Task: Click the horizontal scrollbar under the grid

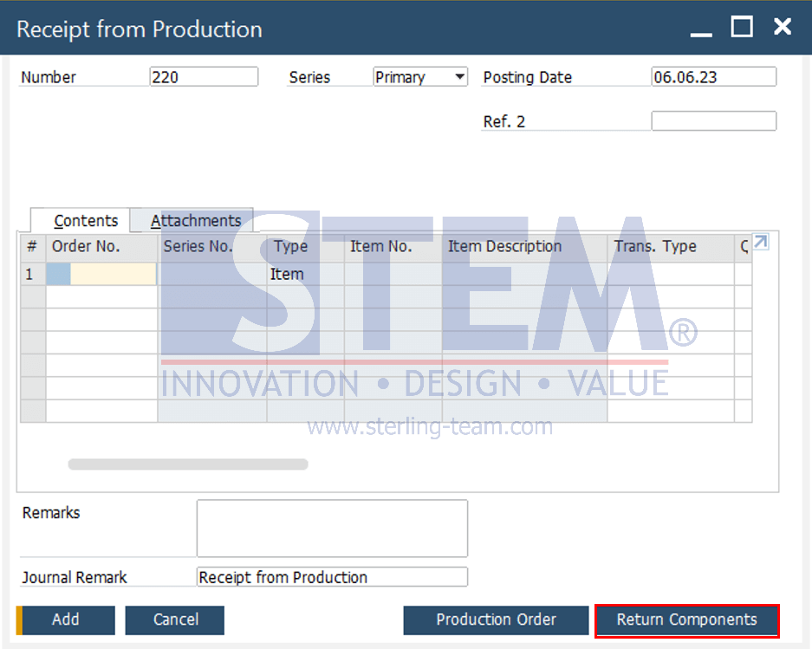Action: pos(188,464)
